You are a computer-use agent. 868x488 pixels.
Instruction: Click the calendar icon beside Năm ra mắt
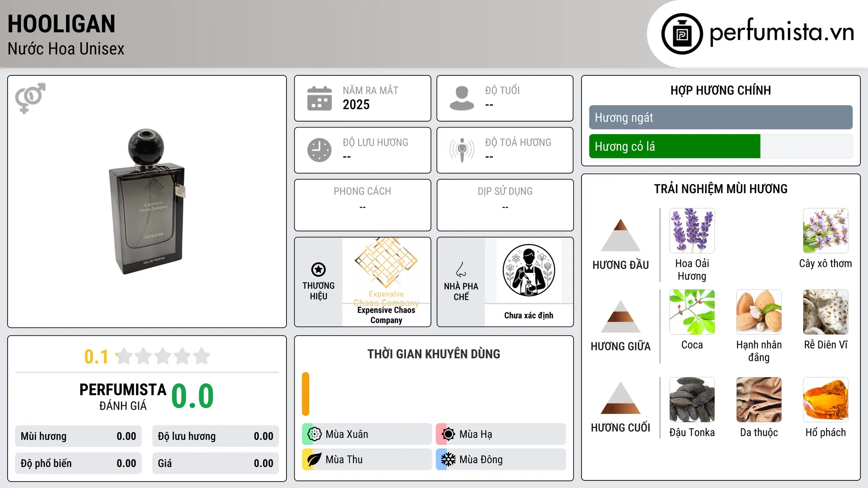pyautogui.click(x=320, y=98)
